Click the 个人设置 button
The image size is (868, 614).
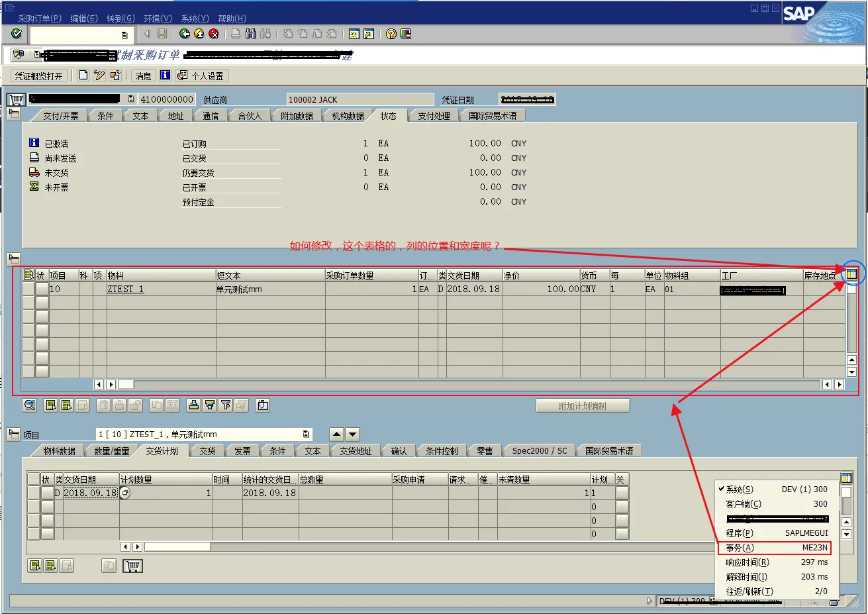pyautogui.click(x=202, y=76)
